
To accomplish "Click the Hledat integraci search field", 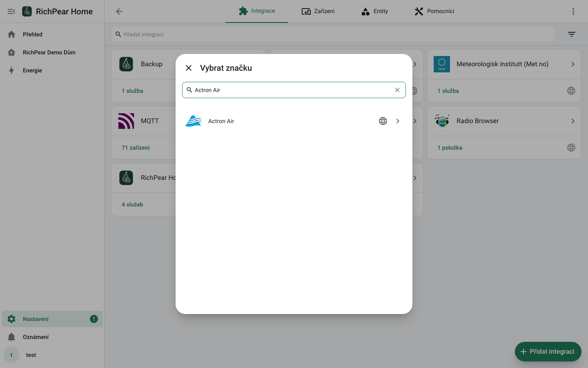I will coord(333,34).
